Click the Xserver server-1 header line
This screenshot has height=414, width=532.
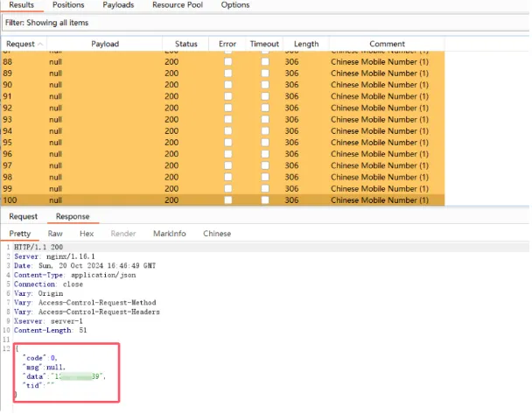pos(48,321)
